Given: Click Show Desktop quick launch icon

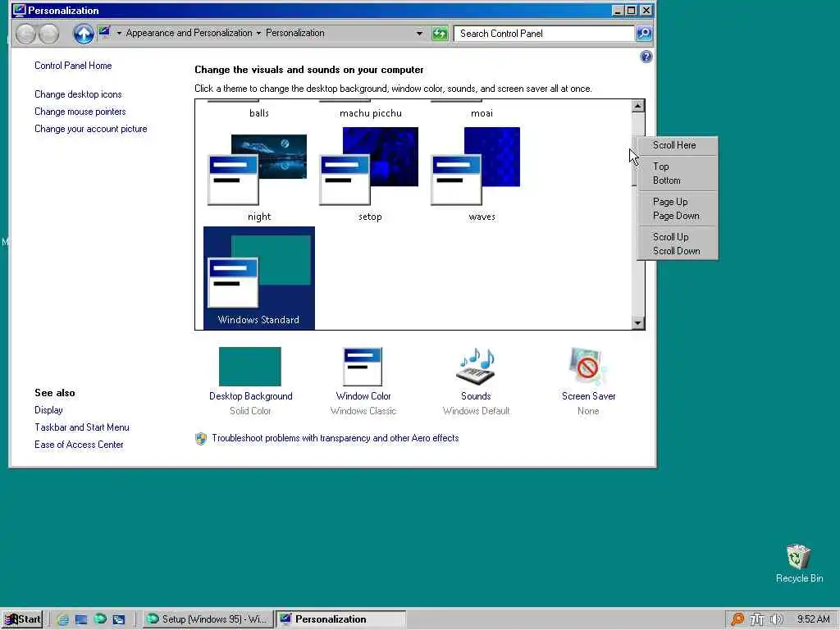Looking at the screenshot, I should tap(81, 619).
